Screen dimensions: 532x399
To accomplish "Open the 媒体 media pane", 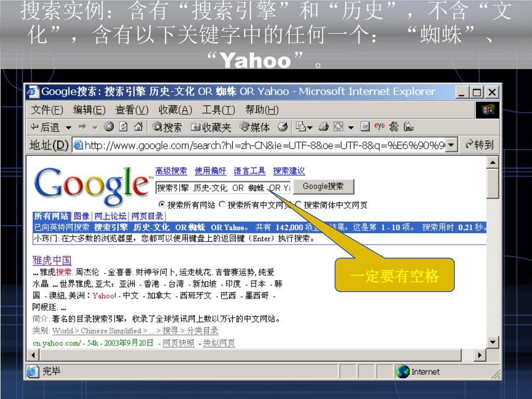I will coord(255,127).
